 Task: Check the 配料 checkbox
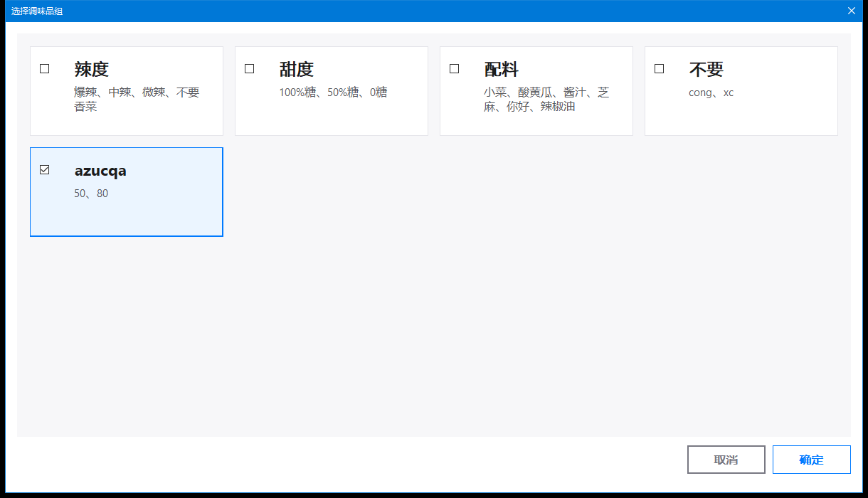[454, 69]
